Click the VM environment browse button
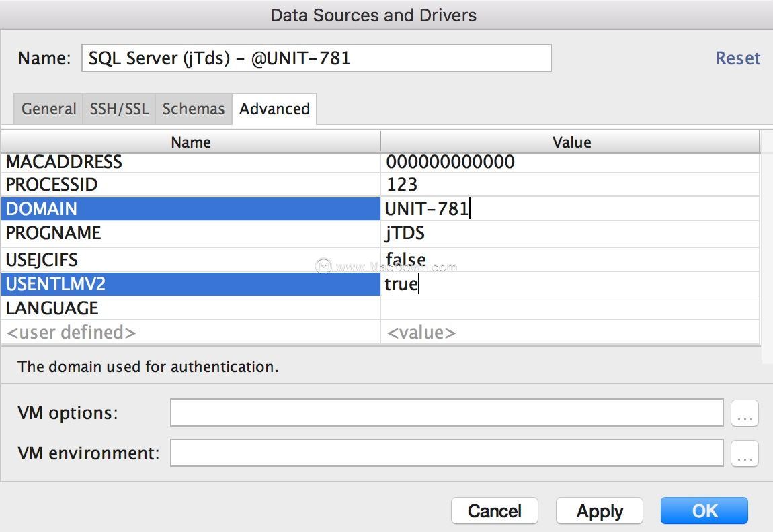The height and width of the screenshot is (532, 773). (x=744, y=453)
